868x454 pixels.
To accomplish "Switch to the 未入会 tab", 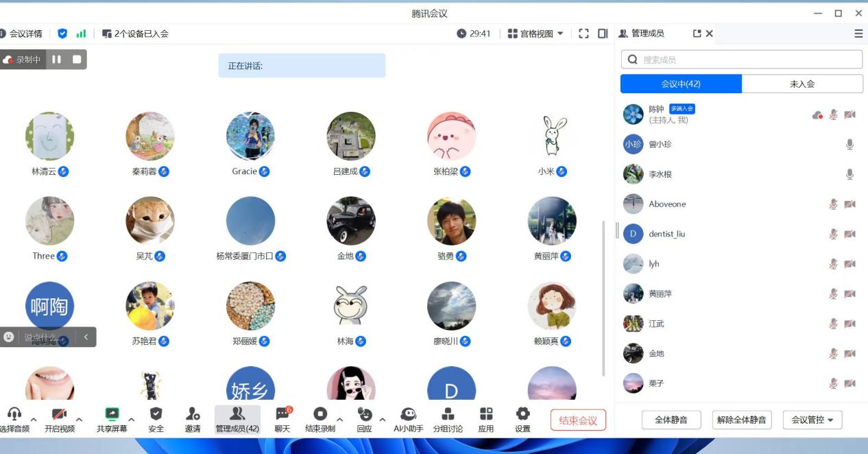I will 802,84.
